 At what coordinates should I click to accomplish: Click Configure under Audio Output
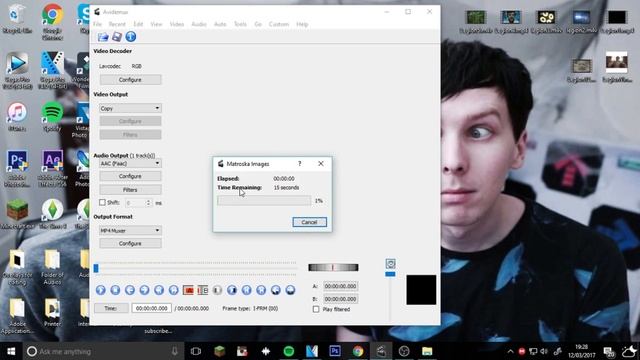[x=130, y=176]
